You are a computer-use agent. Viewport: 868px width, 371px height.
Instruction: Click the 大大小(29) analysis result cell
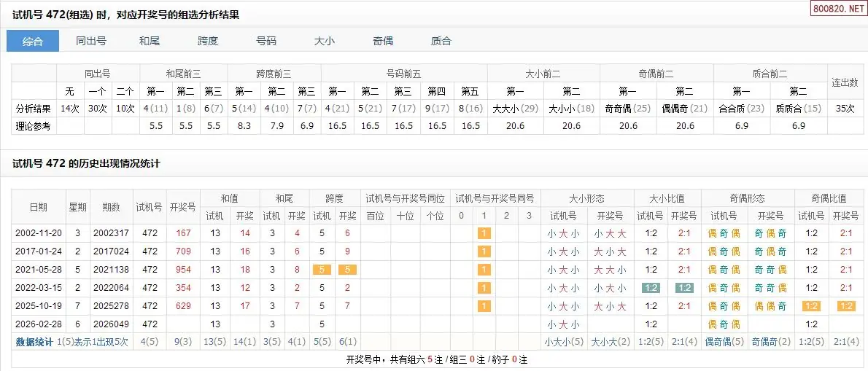[x=515, y=108]
